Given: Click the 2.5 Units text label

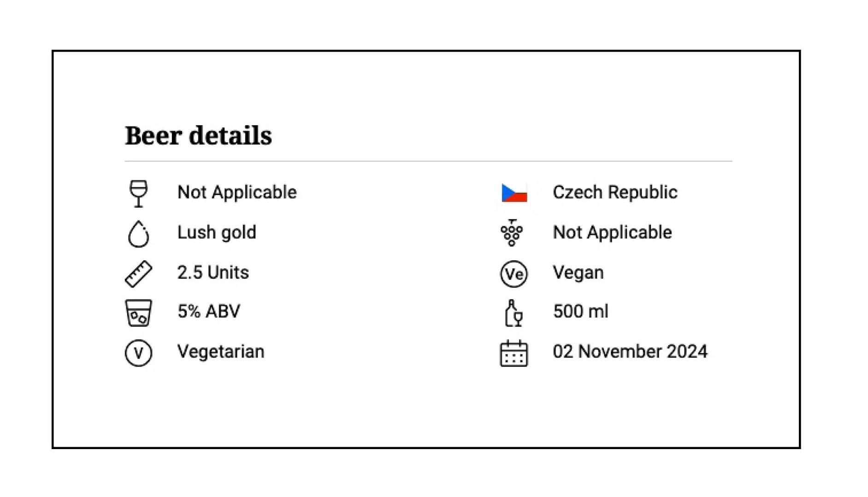Looking at the screenshot, I should coord(213,272).
